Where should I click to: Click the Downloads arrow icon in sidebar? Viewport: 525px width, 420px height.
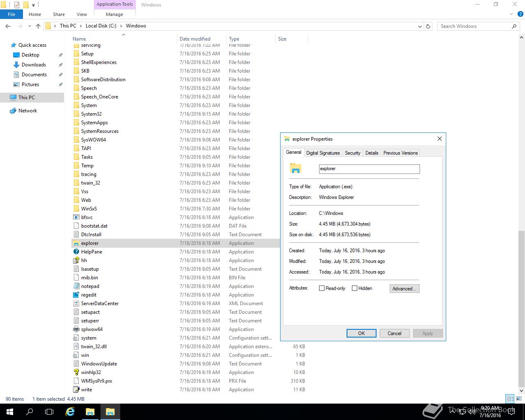(16, 65)
